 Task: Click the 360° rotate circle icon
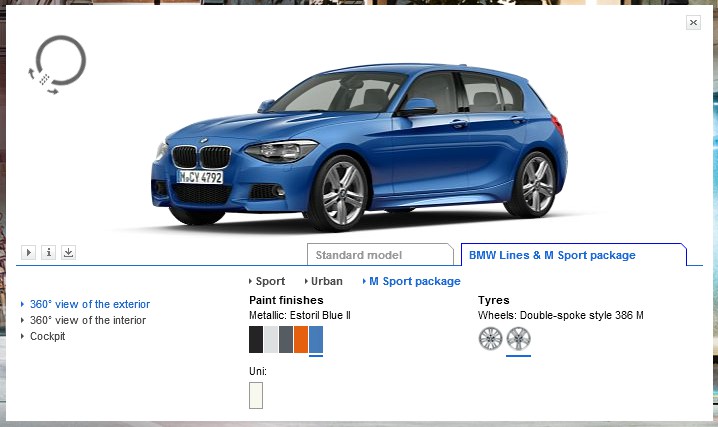click(57, 64)
